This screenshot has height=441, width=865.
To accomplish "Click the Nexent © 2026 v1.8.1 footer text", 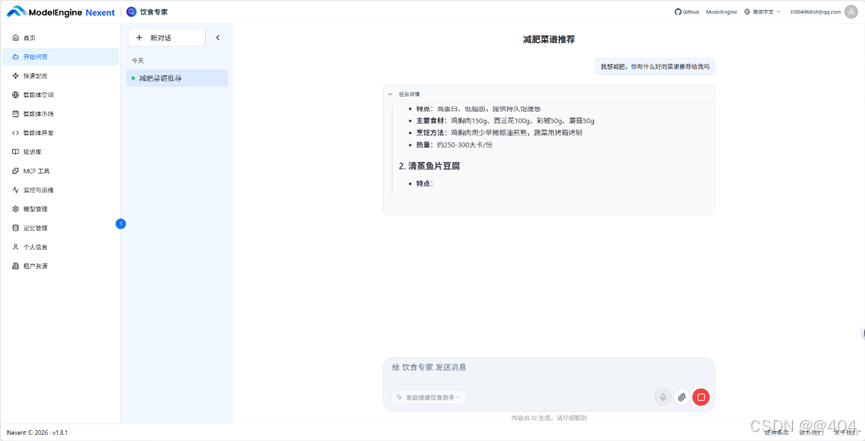I will [37, 433].
